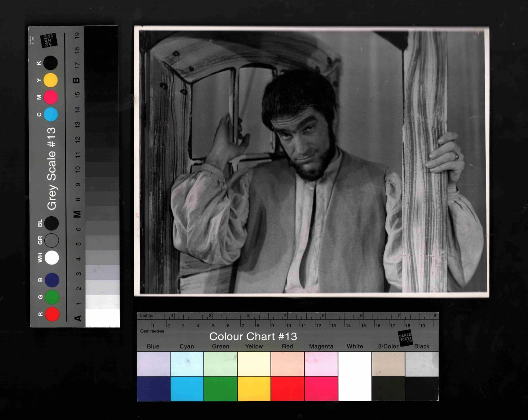
Task: Pick the saturated red swatch on colour chart
Action: tap(288, 388)
